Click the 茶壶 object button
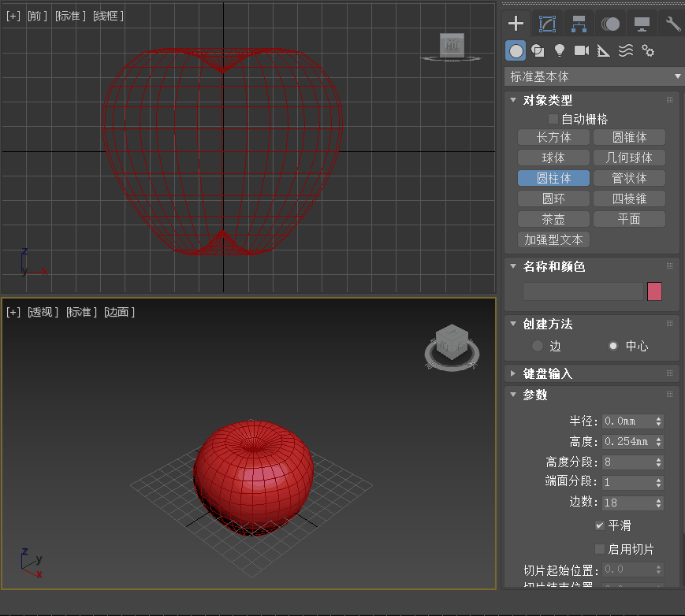Screen dimensions: 685x616 (x=553, y=219)
